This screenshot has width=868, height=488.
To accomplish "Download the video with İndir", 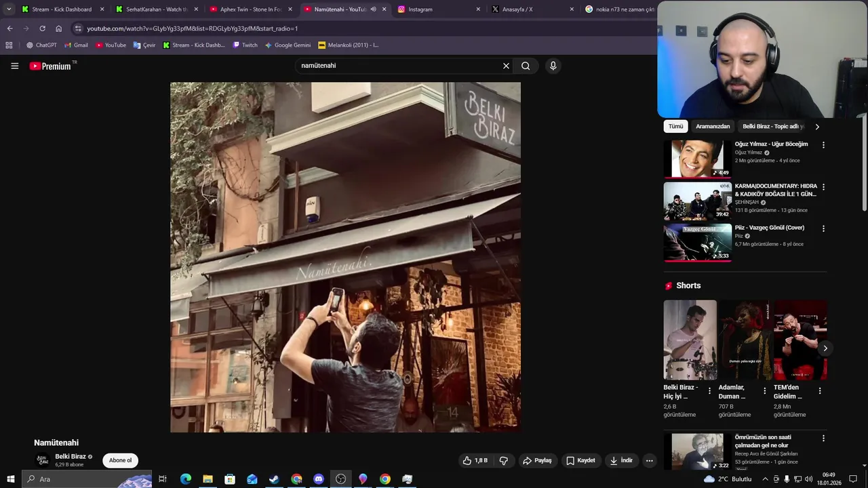I will coord(621,460).
